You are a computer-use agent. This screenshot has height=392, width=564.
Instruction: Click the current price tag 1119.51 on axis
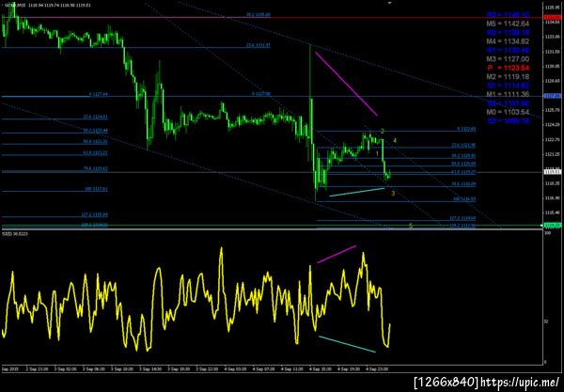(552, 172)
